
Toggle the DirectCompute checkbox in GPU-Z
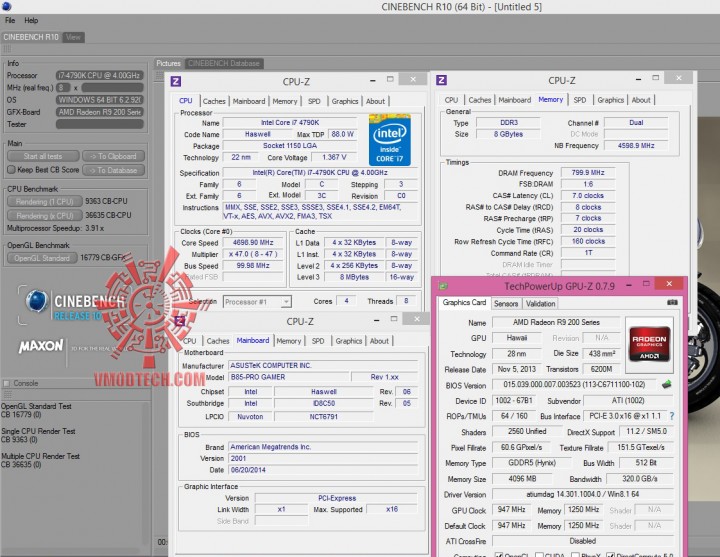click(x=610, y=555)
